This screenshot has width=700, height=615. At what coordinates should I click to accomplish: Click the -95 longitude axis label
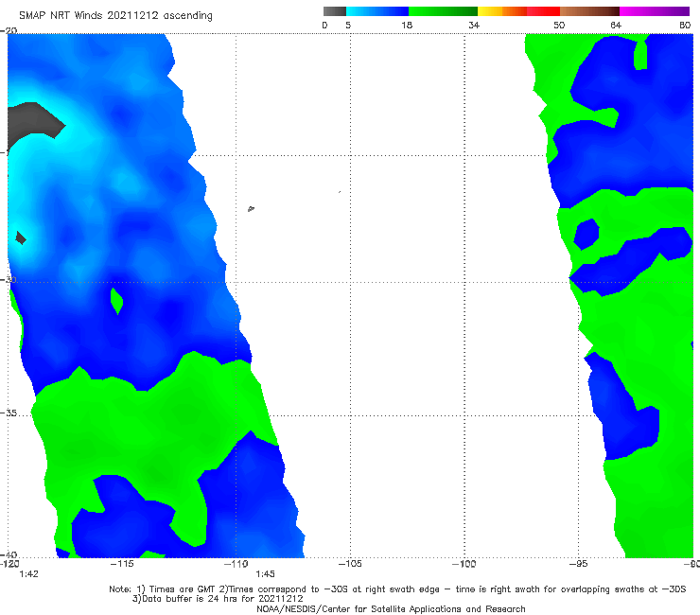(578, 564)
